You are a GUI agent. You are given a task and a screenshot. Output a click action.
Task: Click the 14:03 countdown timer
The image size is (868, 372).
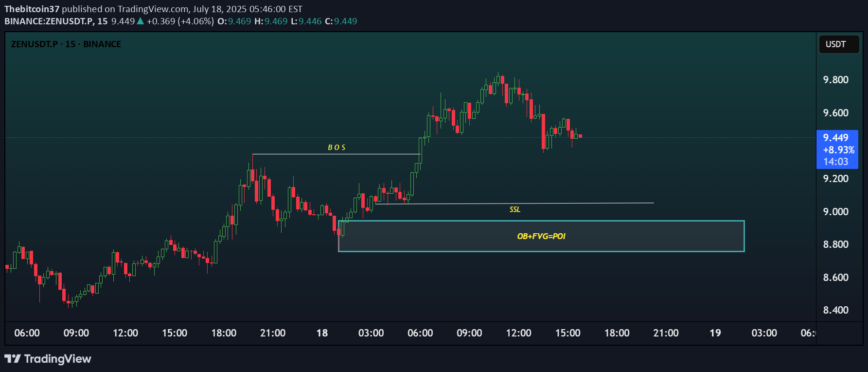click(835, 162)
